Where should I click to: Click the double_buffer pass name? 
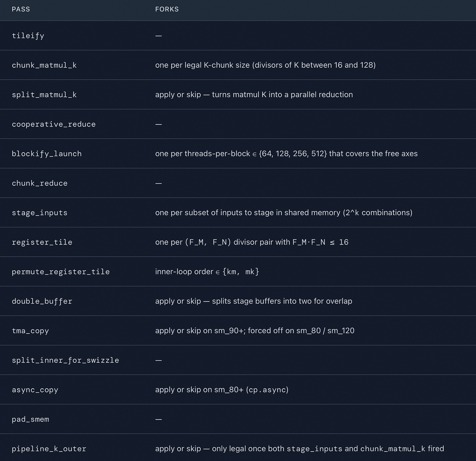[42, 301]
